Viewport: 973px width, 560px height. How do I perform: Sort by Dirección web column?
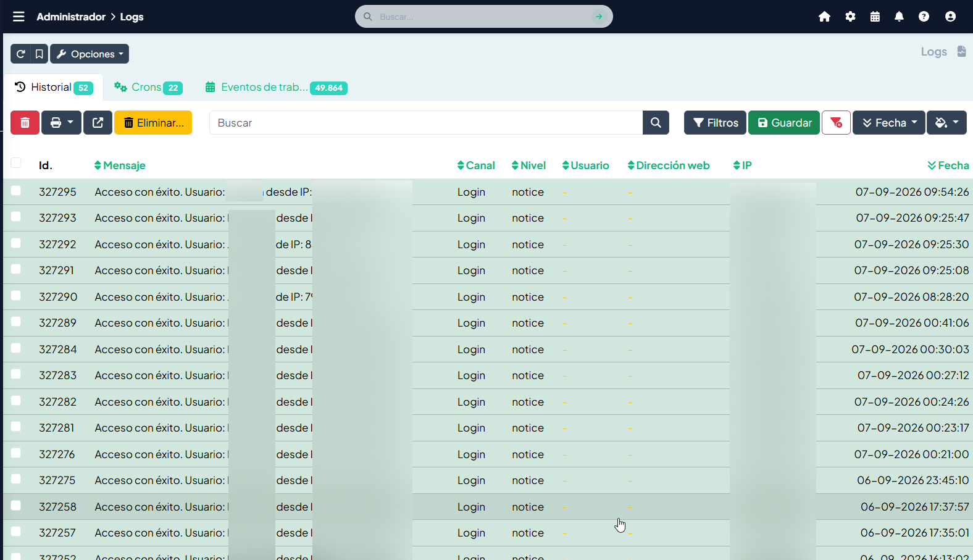669,165
